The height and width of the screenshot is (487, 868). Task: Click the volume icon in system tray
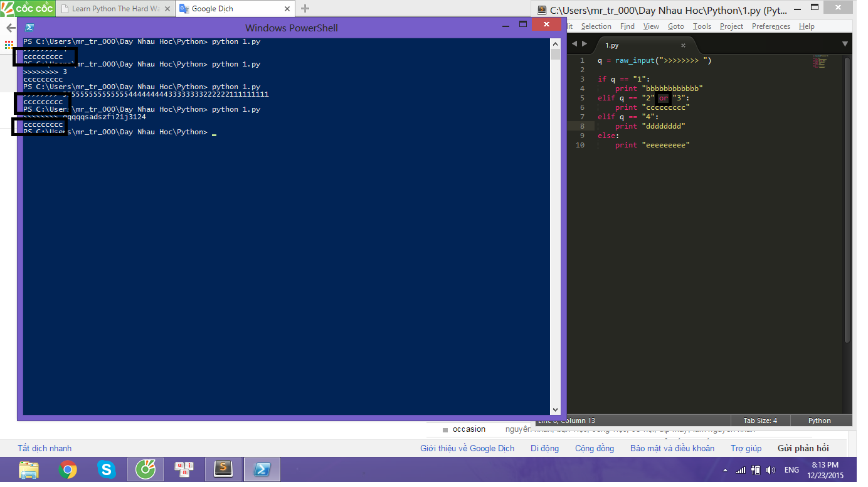coord(771,470)
